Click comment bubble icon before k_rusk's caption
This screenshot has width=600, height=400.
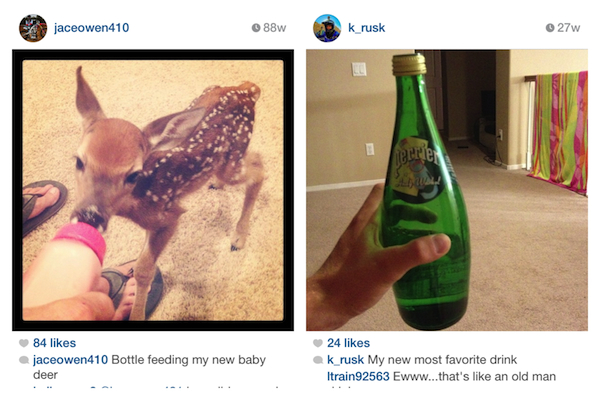(x=318, y=358)
